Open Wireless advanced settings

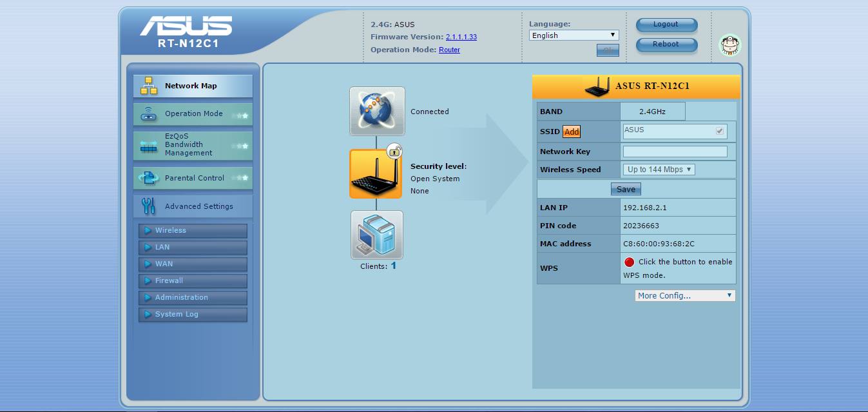tap(193, 231)
